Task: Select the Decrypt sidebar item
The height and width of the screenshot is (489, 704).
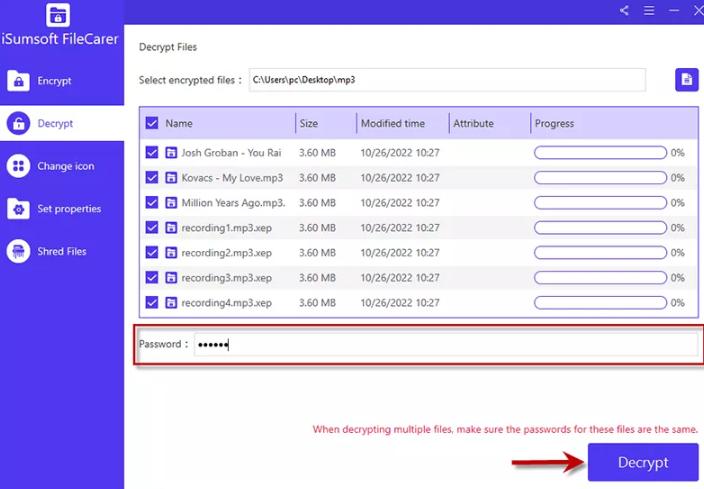Action: tap(62, 123)
